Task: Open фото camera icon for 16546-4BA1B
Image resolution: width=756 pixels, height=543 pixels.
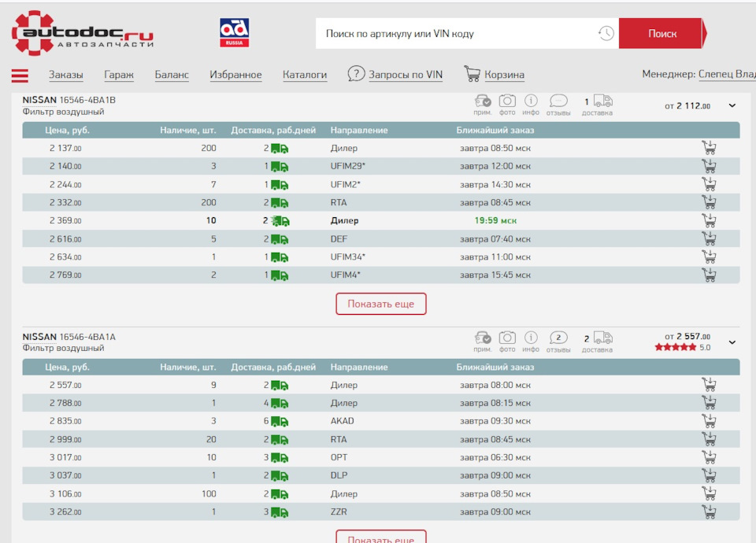Action: (507, 101)
